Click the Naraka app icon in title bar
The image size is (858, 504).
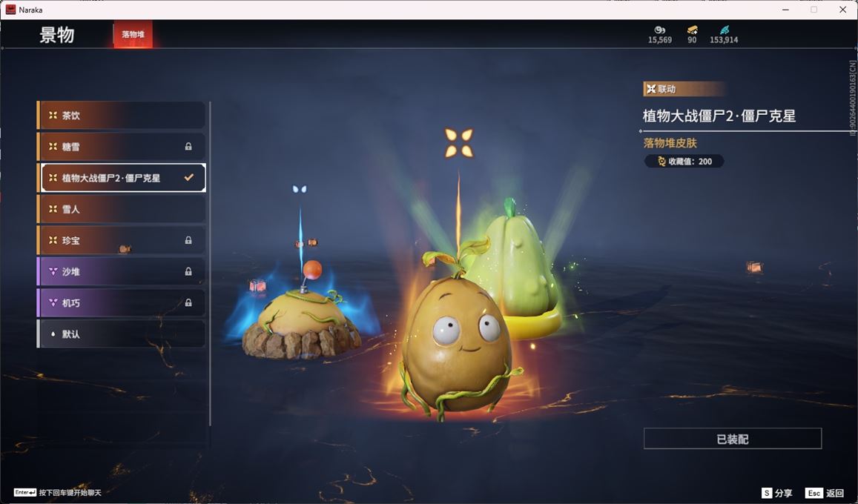(x=10, y=10)
